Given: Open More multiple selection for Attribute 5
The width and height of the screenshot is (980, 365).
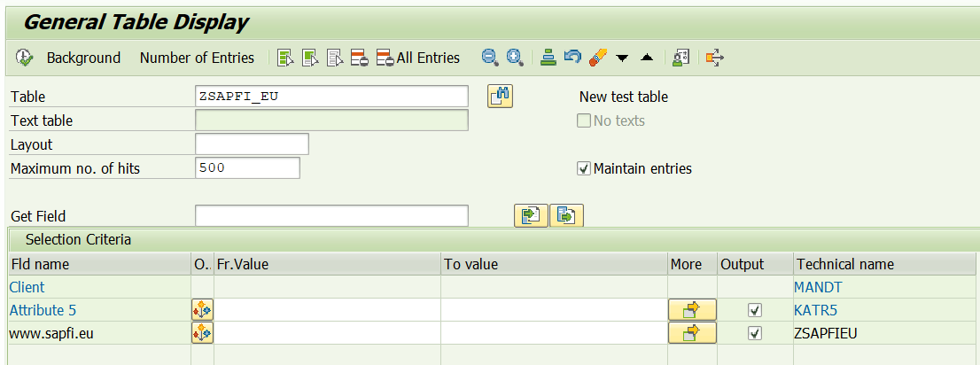Looking at the screenshot, I should [691, 310].
